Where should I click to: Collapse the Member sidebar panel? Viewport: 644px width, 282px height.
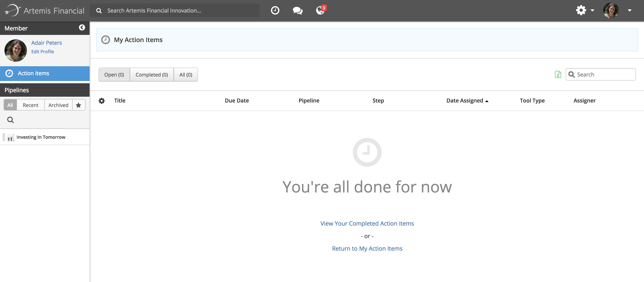coord(82,28)
